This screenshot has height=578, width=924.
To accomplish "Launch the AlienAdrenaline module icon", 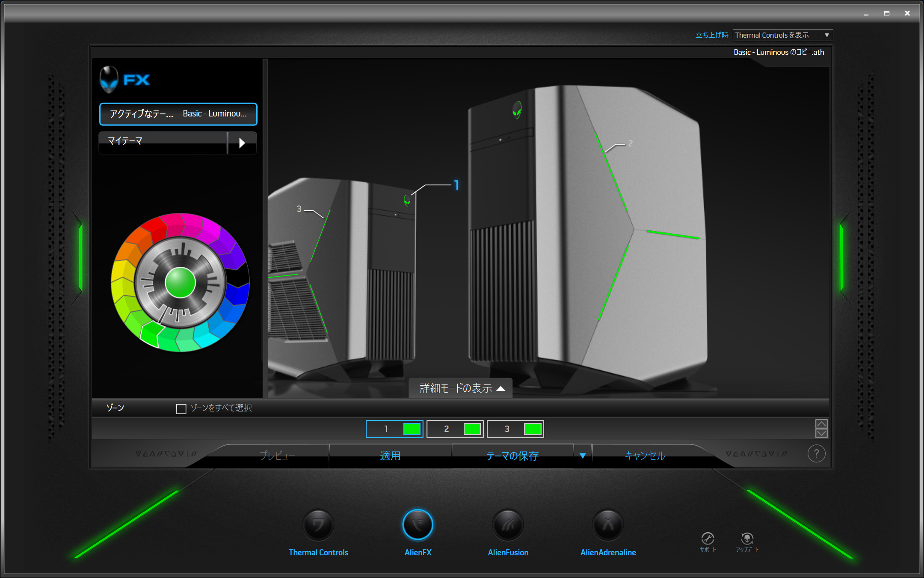I will [x=608, y=524].
